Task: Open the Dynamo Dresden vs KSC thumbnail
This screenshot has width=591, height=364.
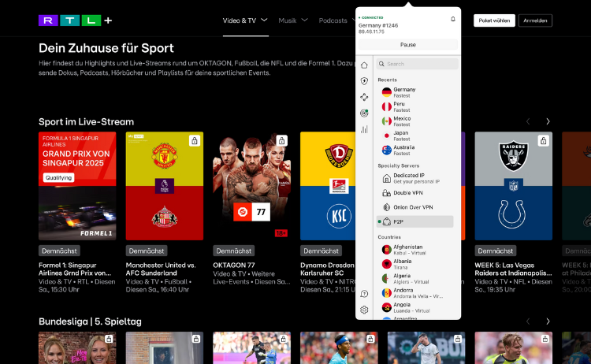Action: 328,186
